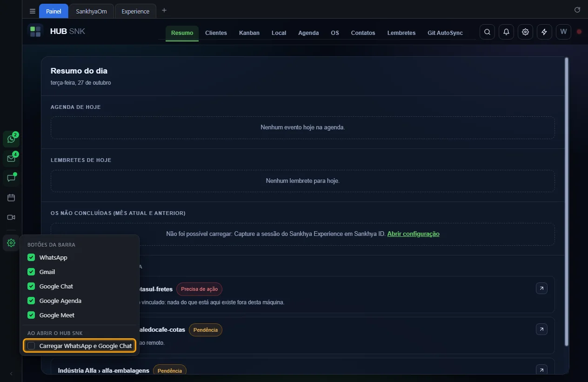Screen dimensions: 588x382
Task: Click the Pendência badge on aledocafe-cotas
Action: (x=205, y=330)
